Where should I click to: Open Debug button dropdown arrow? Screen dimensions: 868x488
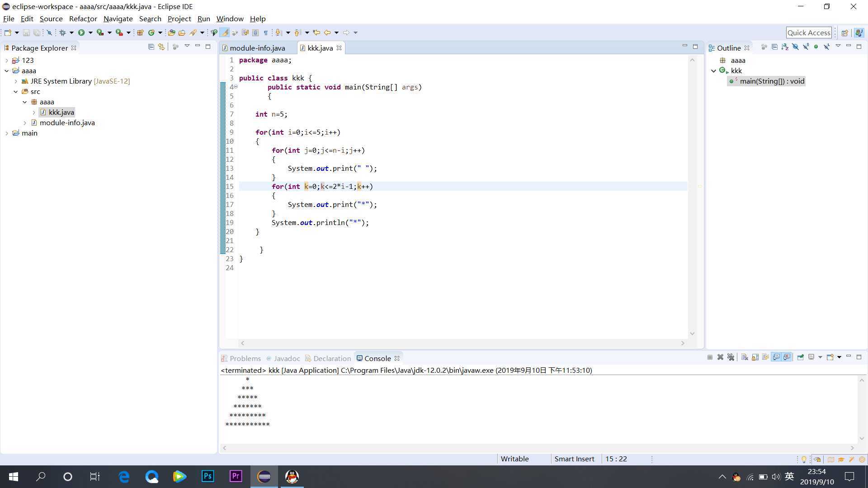71,33
